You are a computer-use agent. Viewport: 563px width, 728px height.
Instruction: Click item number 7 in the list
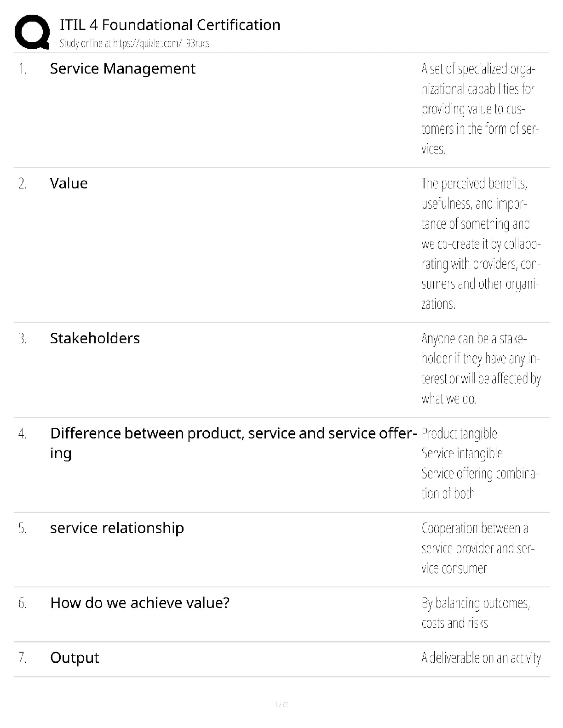tap(23, 658)
